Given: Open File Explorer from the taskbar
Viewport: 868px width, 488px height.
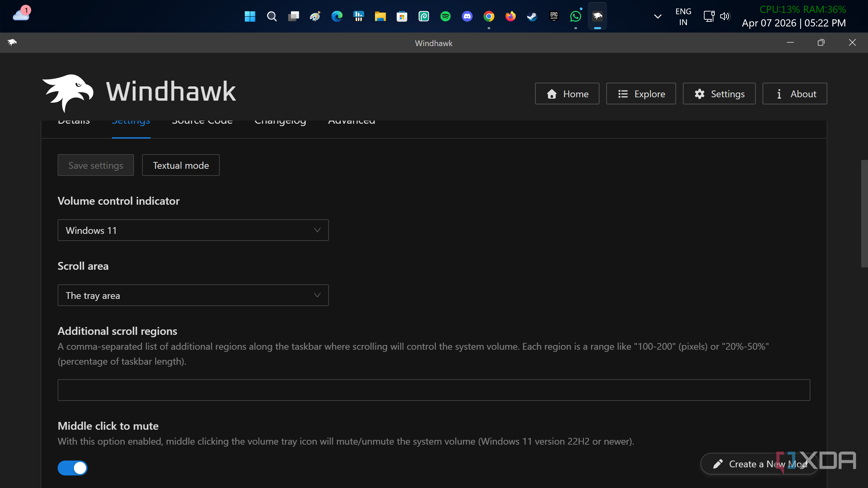Looking at the screenshot, I should pos(380,16).
